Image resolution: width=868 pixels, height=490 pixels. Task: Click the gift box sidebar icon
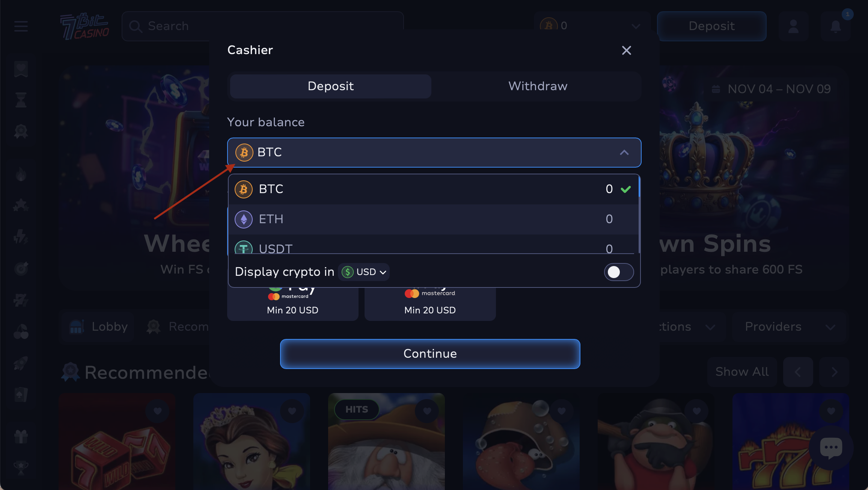point(21,436)
